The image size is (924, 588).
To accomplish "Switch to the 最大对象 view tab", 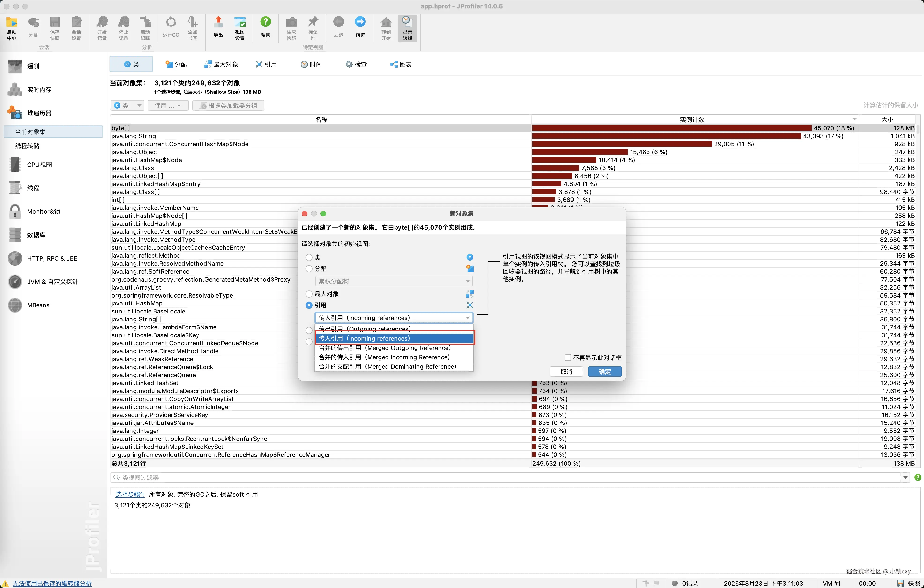I will tap(221, 64).
